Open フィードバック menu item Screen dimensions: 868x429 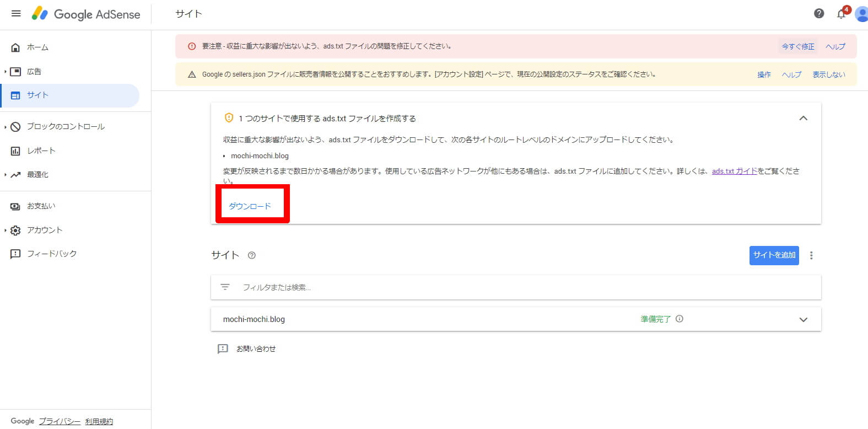[52, 254]
